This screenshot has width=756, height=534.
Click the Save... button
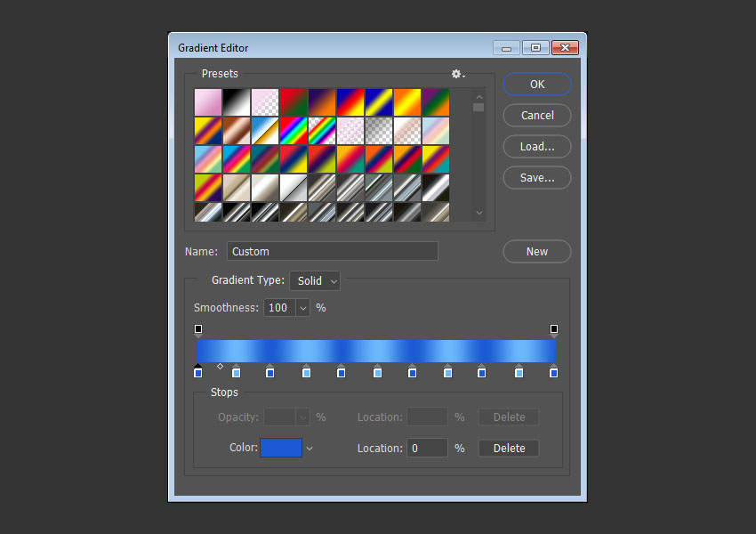tap(537, 178)
